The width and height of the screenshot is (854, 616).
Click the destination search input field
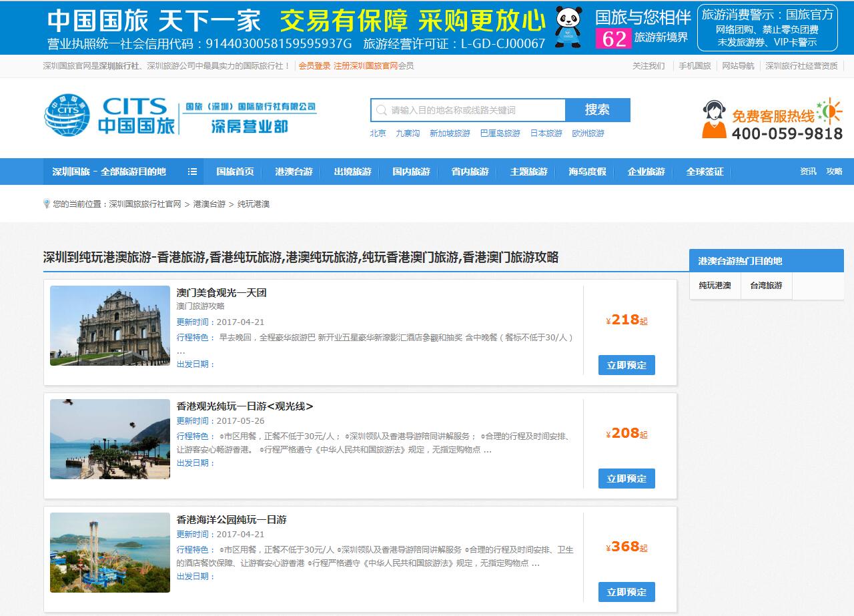(474, 109)
